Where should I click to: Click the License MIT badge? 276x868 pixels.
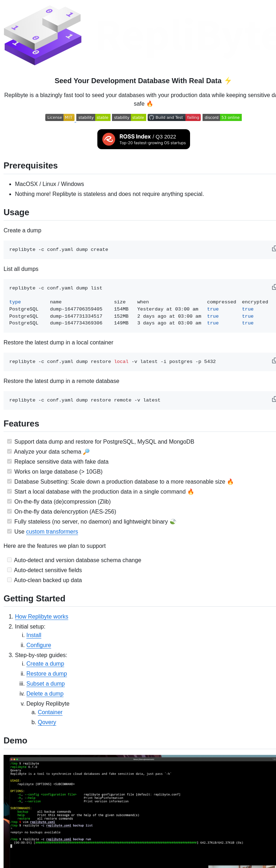(59, 117)
